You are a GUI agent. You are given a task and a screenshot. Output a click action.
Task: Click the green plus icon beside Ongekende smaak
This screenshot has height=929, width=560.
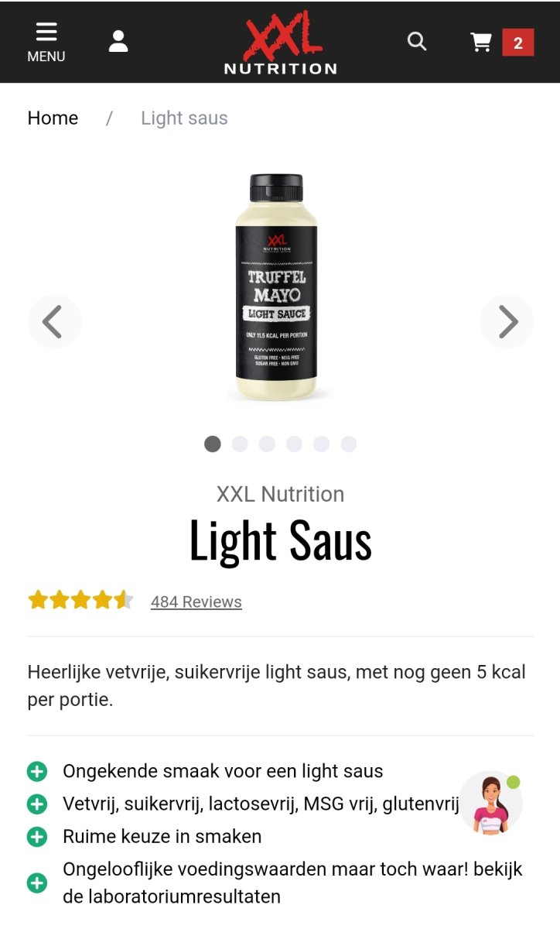37,771
